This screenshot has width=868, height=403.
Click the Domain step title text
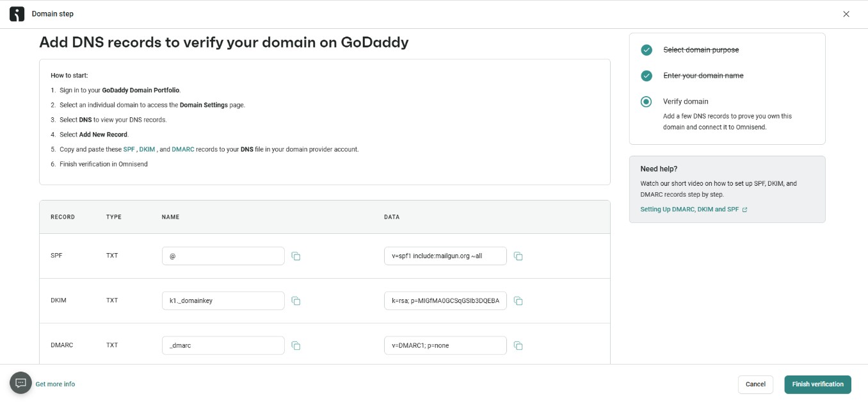click(52, 14)
